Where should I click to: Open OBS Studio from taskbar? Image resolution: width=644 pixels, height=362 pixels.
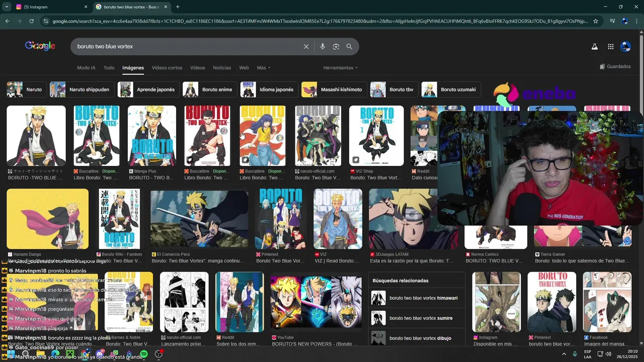[158, 354]
